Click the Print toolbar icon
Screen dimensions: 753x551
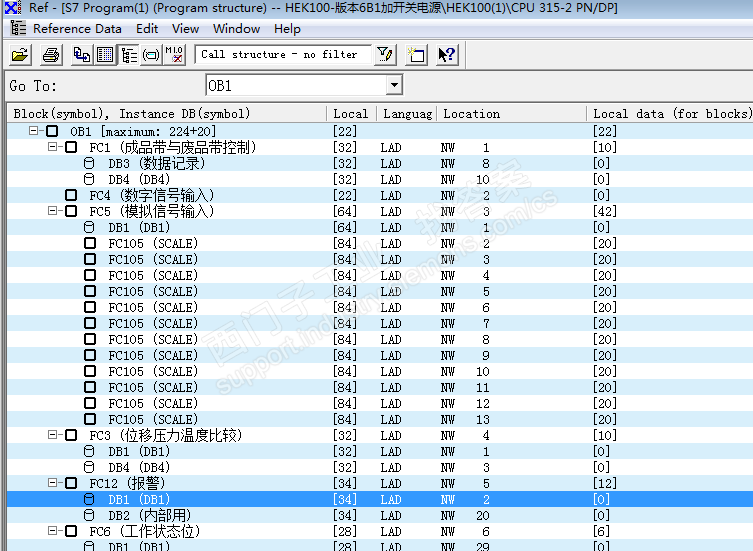51,54
